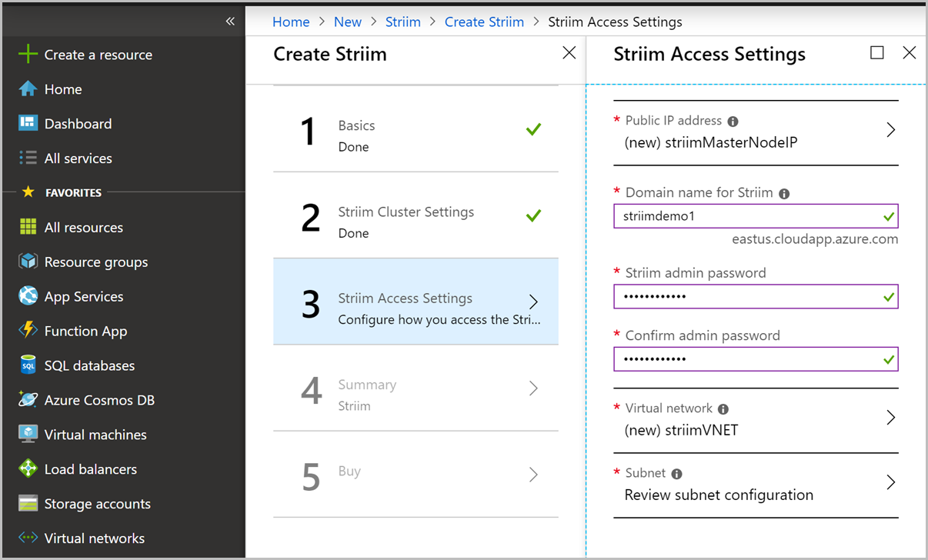Select the Create a resource plus icon
The width and height of the screenshot is (928, 560).
click(28, 54)
